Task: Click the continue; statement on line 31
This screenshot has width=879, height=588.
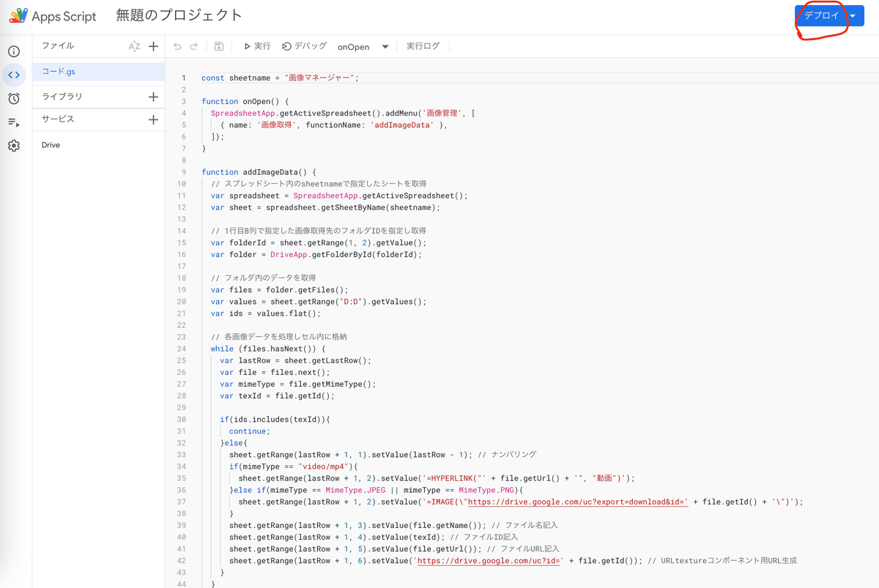Action: tap(250, 431)
